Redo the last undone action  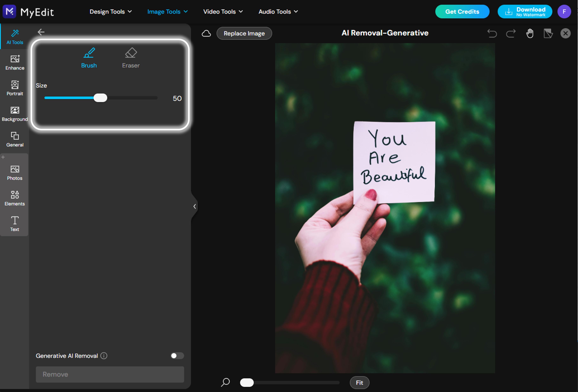tap(511, 33)
